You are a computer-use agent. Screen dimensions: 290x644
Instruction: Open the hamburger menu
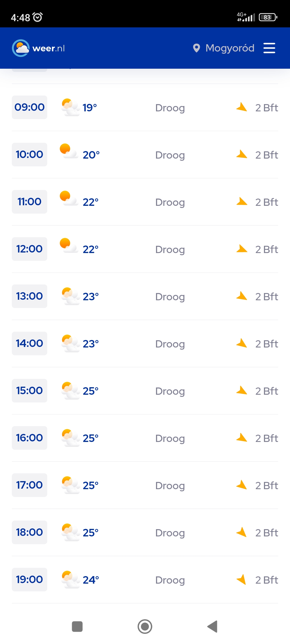[269, 48]
